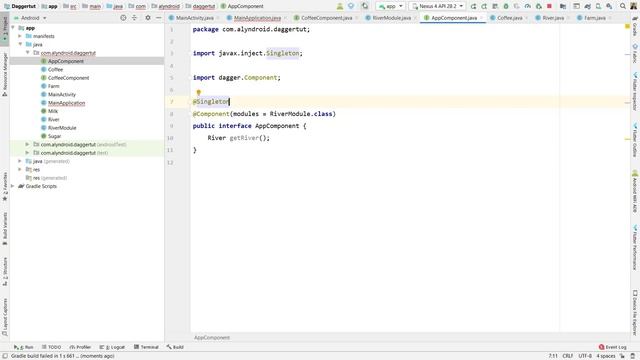Select MainActivity in project tree
Viewport: 640px width, 360px height.
(62, 94)
